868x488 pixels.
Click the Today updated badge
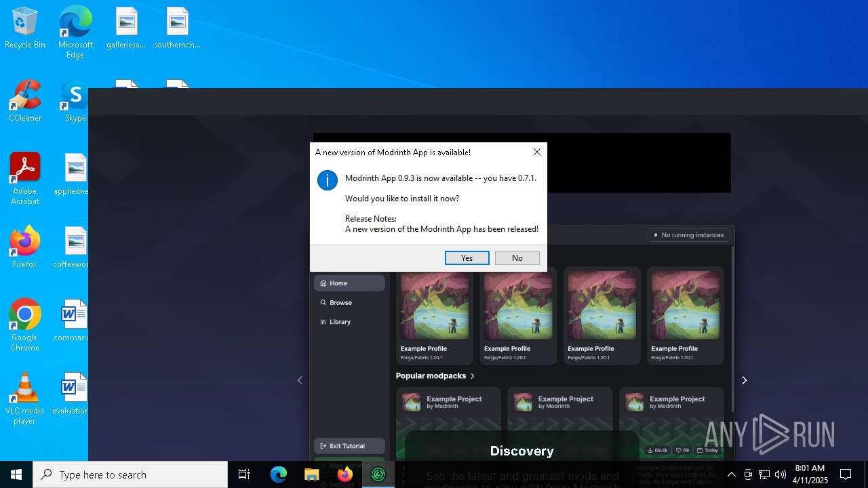point(707,450)
